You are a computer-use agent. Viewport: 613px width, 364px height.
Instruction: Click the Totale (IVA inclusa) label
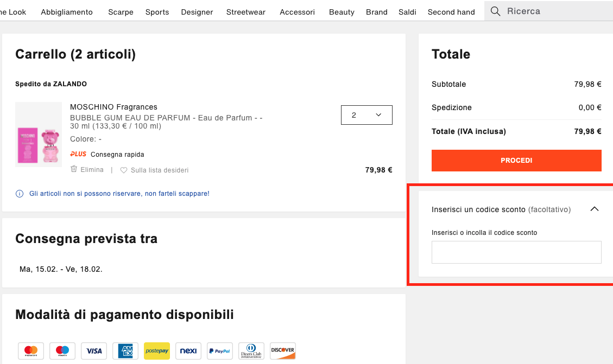[469, 131]
